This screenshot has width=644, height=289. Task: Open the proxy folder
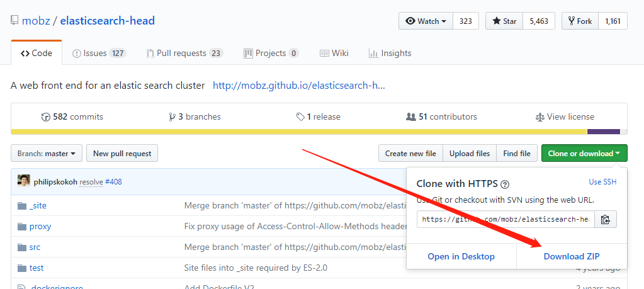click(40, 226)
